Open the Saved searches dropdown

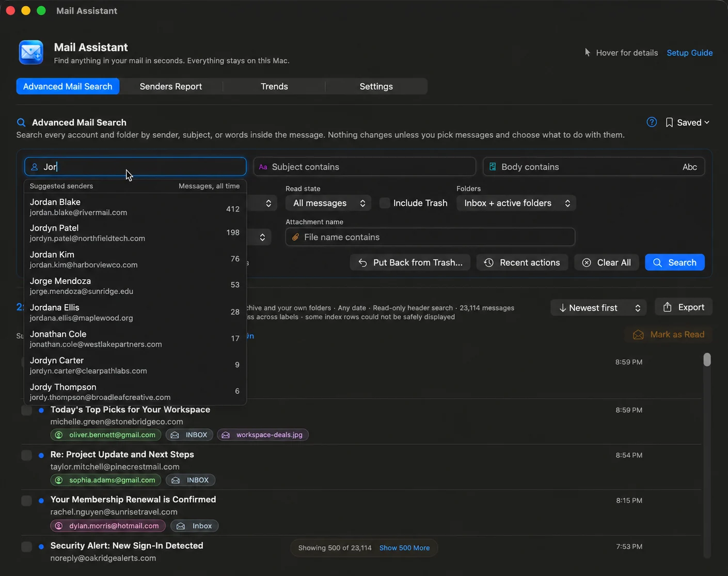pos(688,122)
